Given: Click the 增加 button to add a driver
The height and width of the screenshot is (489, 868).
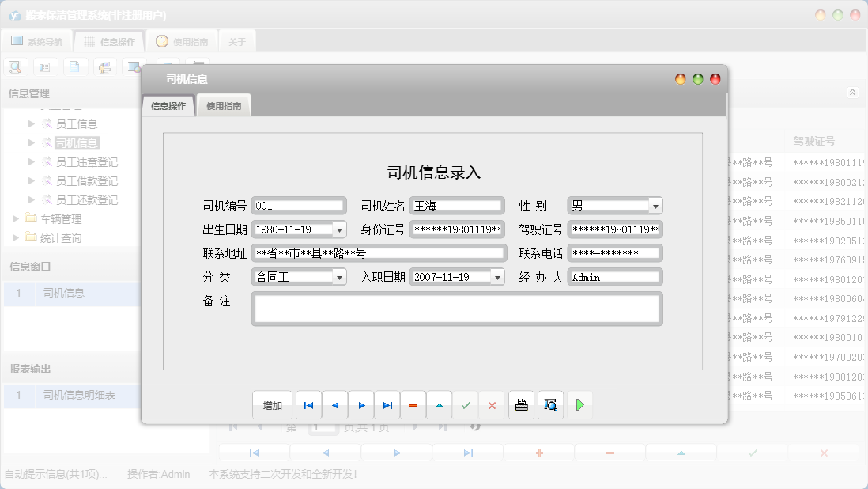Looking at the screenshot, I should (272, 404).
